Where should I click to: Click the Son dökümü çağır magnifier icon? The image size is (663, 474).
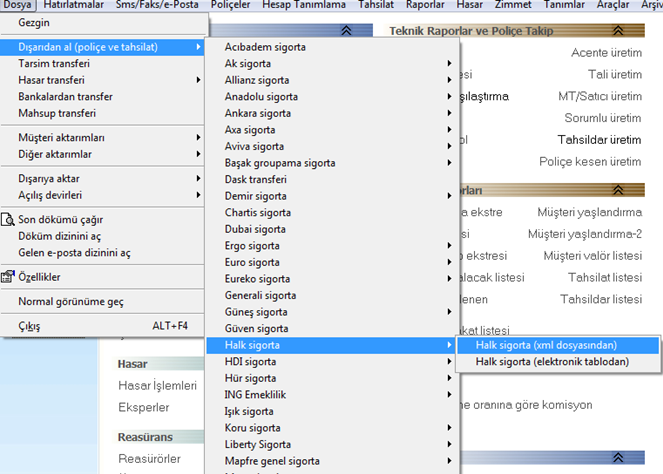click(x=9, y=219)
